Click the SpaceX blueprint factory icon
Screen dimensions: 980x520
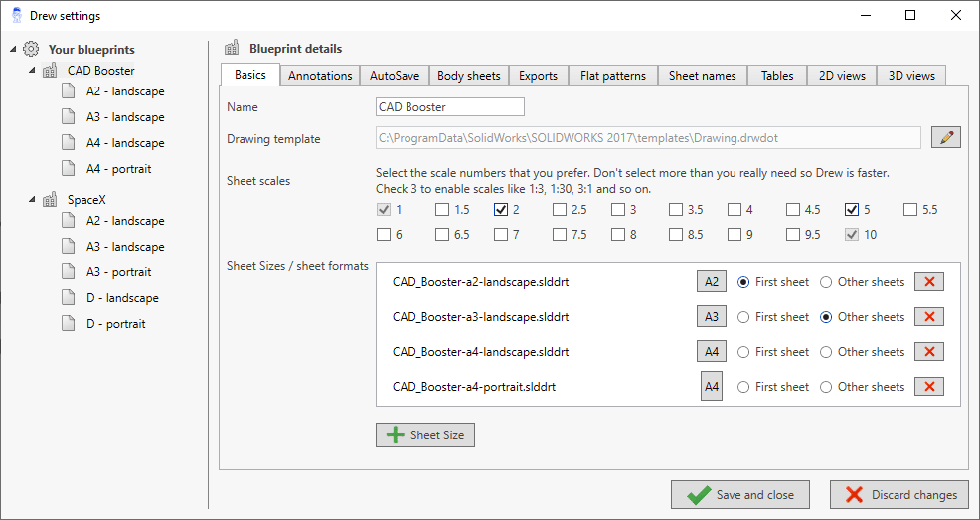50,199
